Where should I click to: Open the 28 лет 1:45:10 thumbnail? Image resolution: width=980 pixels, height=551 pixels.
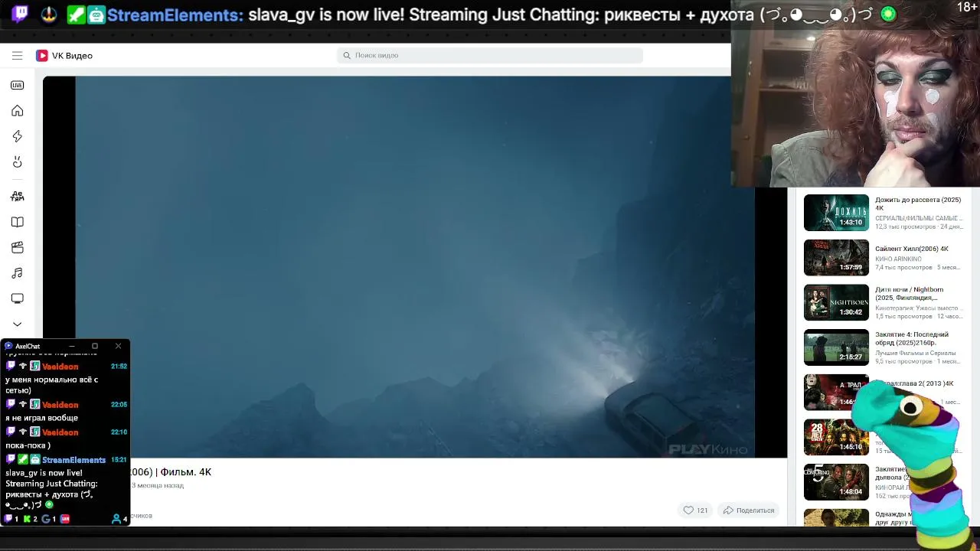[836, 437]
